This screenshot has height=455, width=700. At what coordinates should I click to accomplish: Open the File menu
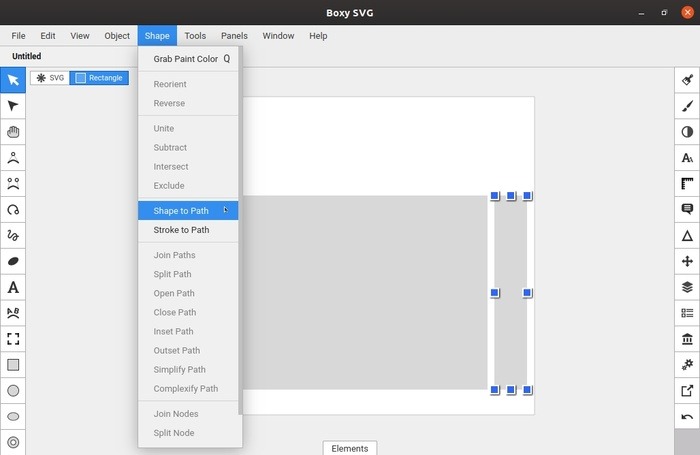18,36
